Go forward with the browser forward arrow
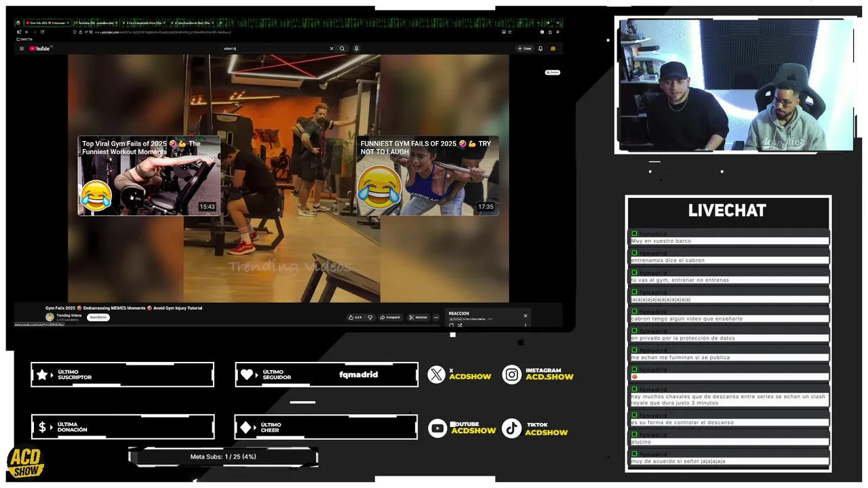 35,32
